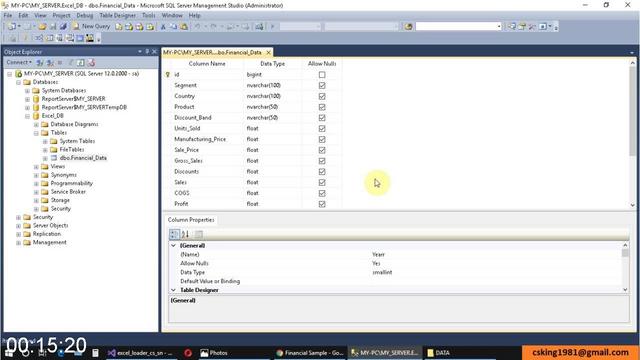Expand the Programmability folder node
The height and width of the screenshot is (360, 640).
(36, 184)
